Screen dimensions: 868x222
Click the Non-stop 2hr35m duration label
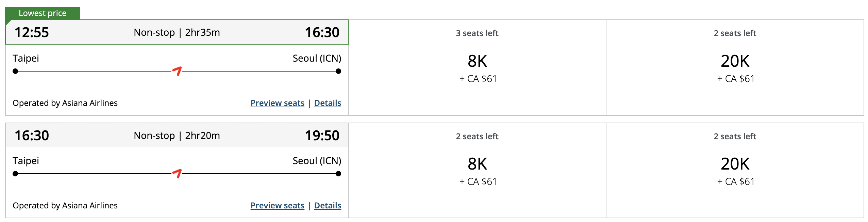[x=177, y=32]
